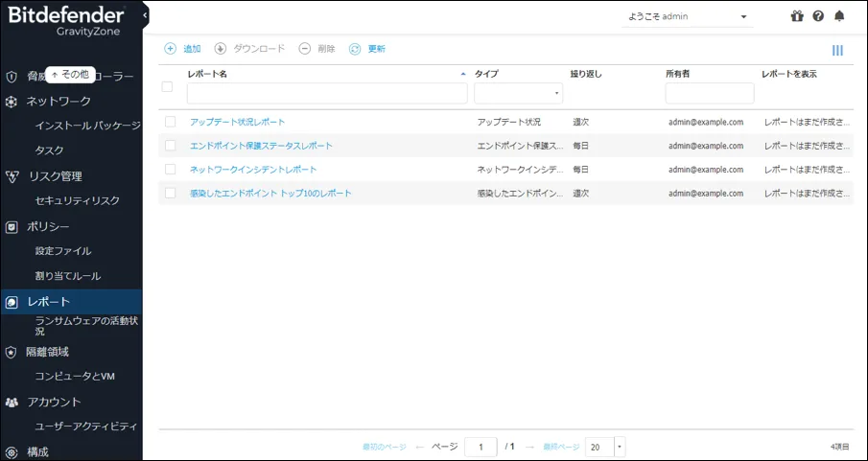Image resolution: width=868 pixels, height=461 pixels.
Task: Click the 所有者 filter text field
Action: click(x=710, y=94)
